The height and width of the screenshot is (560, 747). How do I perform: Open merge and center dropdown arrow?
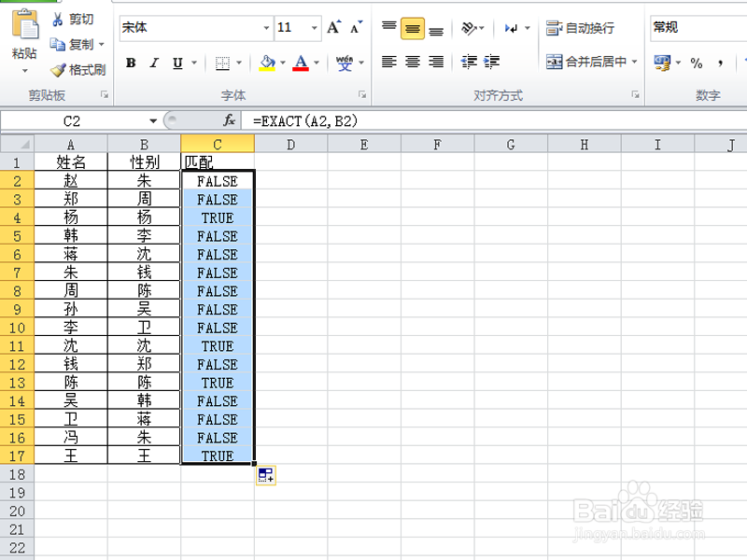634,62
